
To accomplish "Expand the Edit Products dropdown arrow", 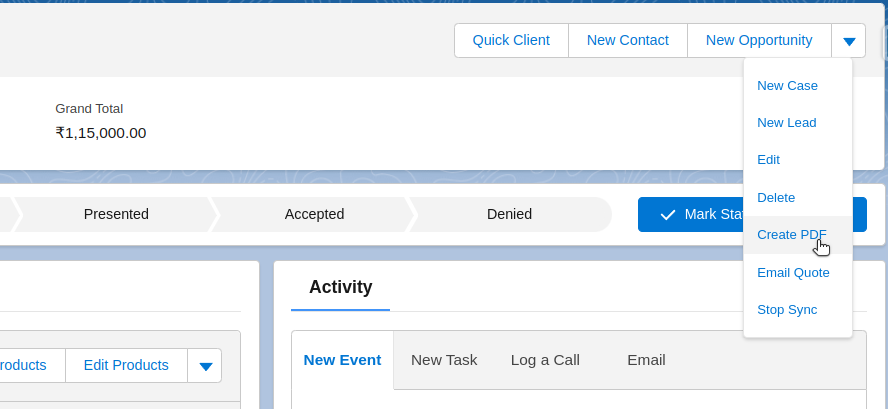I will (205, 366).
